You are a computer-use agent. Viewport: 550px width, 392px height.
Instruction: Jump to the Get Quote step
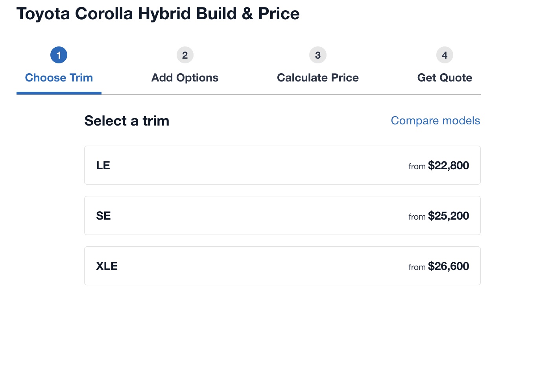pos(445,78)
